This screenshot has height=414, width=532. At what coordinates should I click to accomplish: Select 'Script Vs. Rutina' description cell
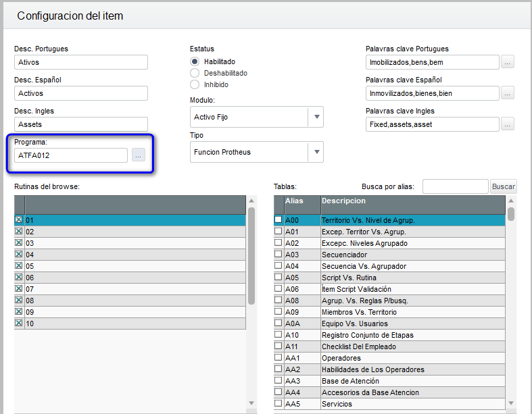pos(413,278)
